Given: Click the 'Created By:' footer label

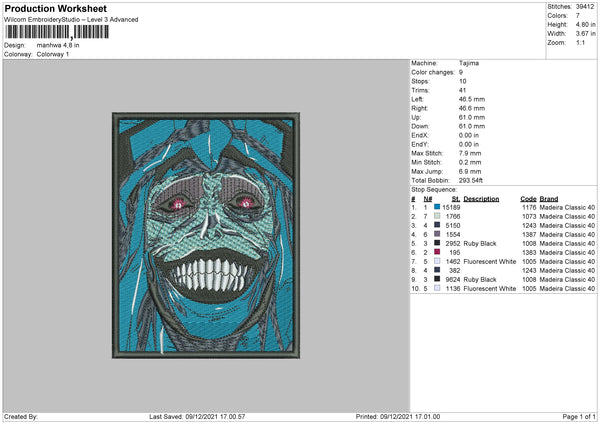Looking at the screenshot, I should (x=21, y=416).
